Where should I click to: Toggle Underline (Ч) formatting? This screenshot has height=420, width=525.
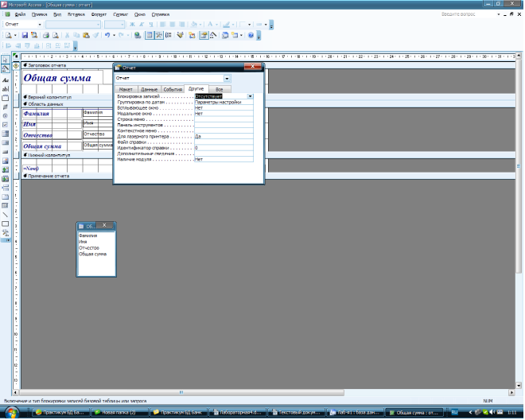coord(151,25)
